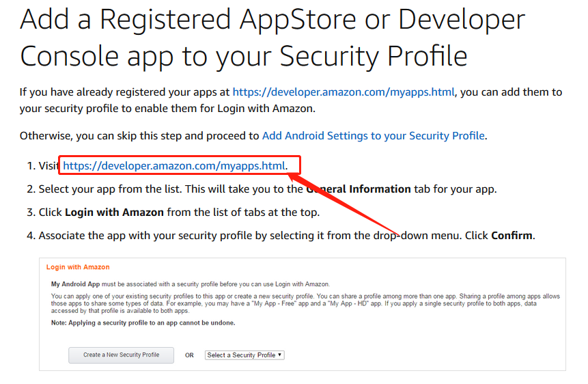Click the myapps.html link in the intro paragraph
Image resolution: width=588 pixels, height=384 pixels.
(344, 92)
